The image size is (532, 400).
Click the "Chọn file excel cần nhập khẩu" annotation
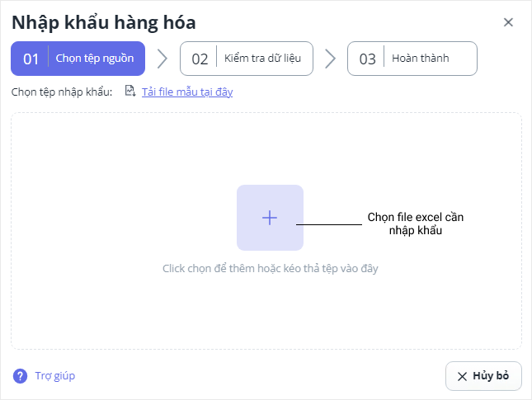click(x=416, y=224)
